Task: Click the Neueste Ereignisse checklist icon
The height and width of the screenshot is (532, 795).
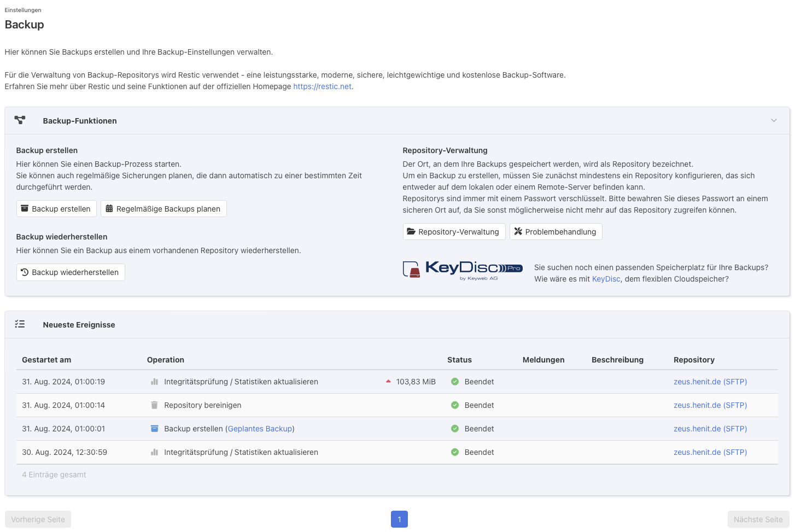Action: 20,324
